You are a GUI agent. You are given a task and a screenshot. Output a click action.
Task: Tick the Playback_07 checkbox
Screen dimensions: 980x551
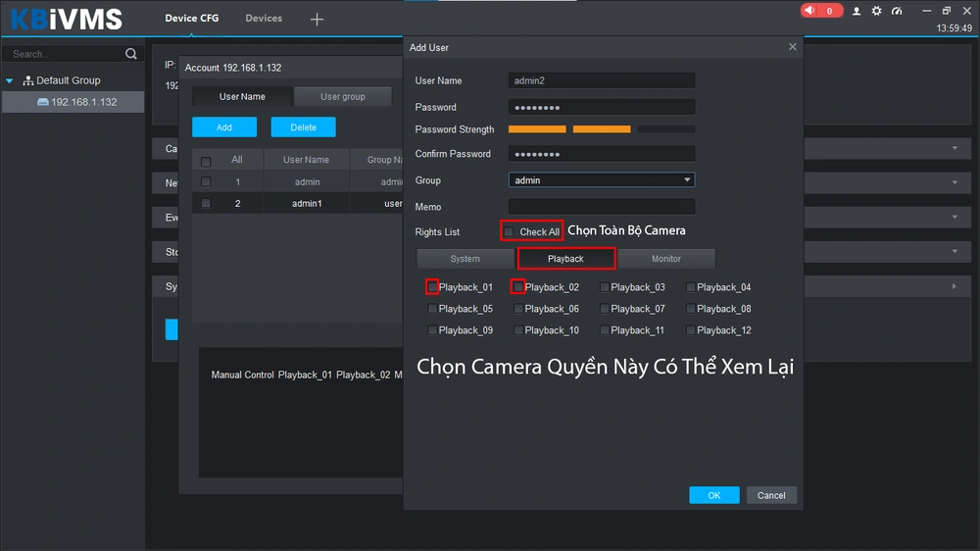click(x=604, y=308)
